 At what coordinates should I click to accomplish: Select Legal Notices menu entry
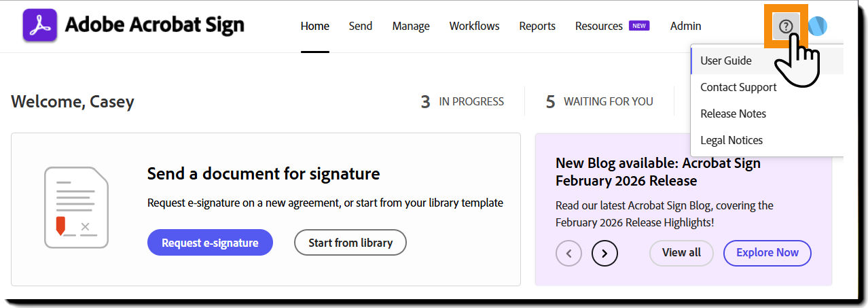[731, 140]
